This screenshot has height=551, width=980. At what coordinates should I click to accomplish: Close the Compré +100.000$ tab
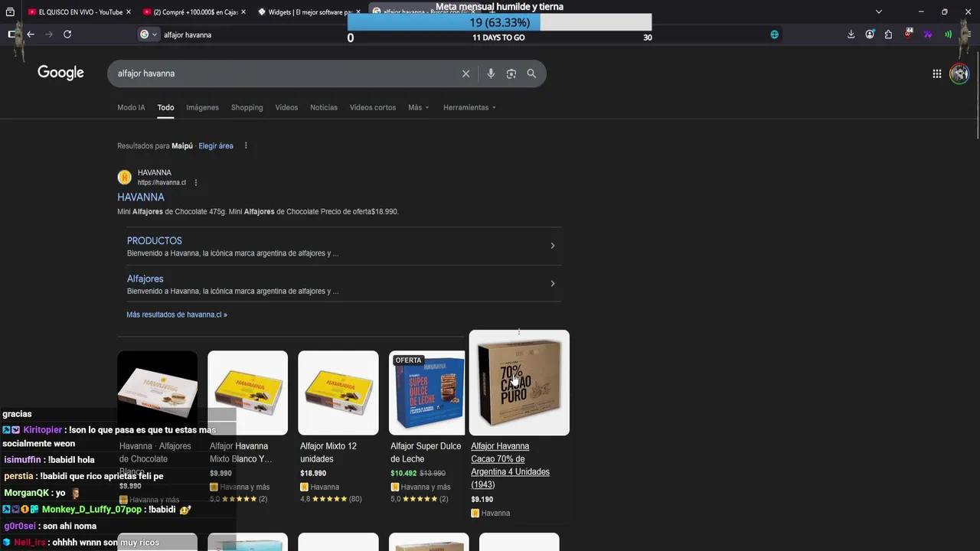point(243,11)
